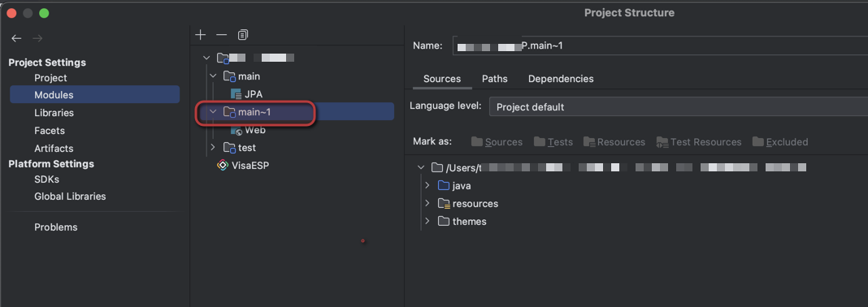
Task: Expand the resources folder
Action: (x=427, y=204)
